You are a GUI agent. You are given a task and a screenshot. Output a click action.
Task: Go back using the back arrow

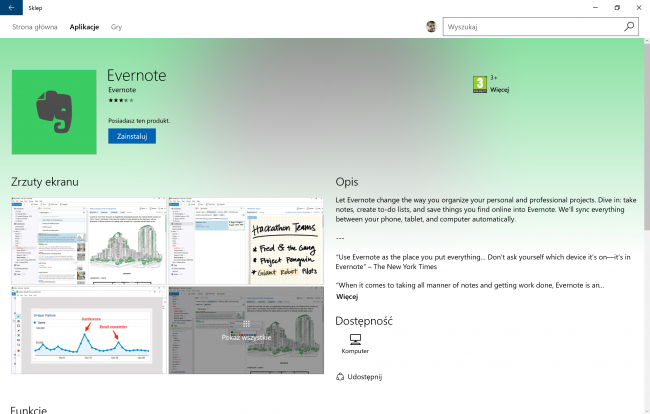pyautogui.click(x=11, y=7)
